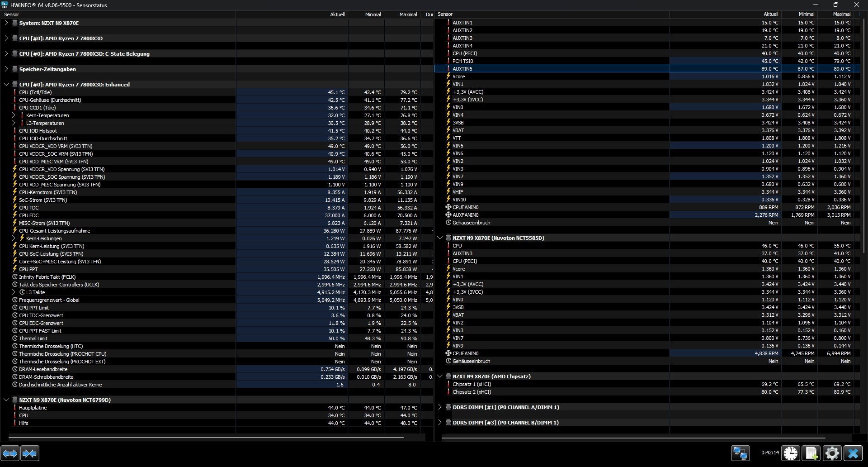This screenshot has height=467, width=868.
Task: Select Thermische Drosselung (HTC) row
Action: [217, 346]
